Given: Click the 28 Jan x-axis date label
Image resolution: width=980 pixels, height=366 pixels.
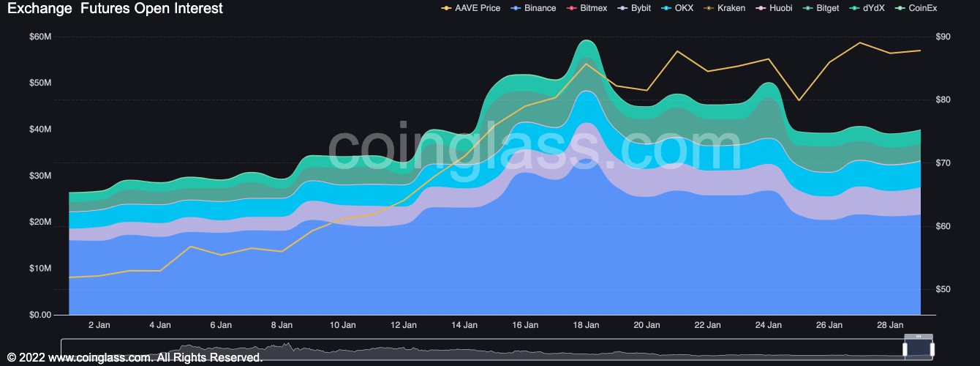Looking at the screenshot, I should click(x=890, y=325).
